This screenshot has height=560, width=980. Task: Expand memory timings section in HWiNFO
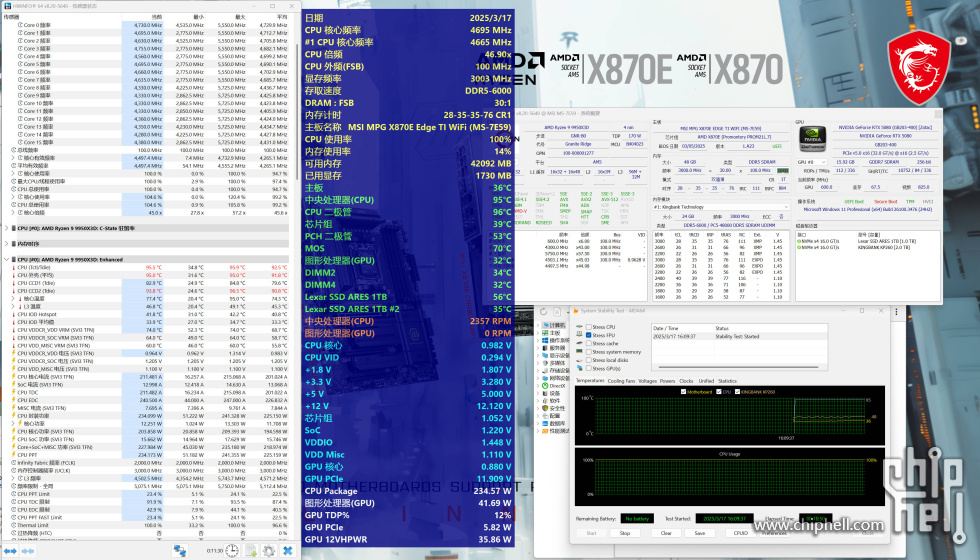(6, 244)
